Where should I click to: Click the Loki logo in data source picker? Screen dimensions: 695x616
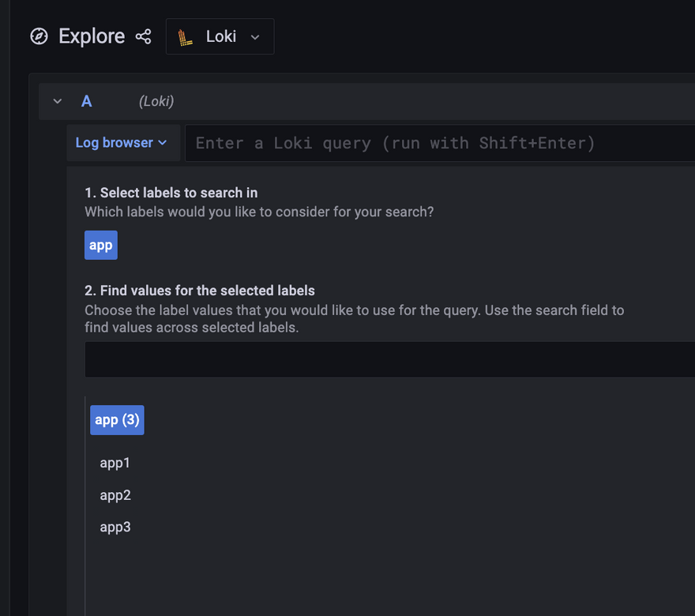point(186,37)
